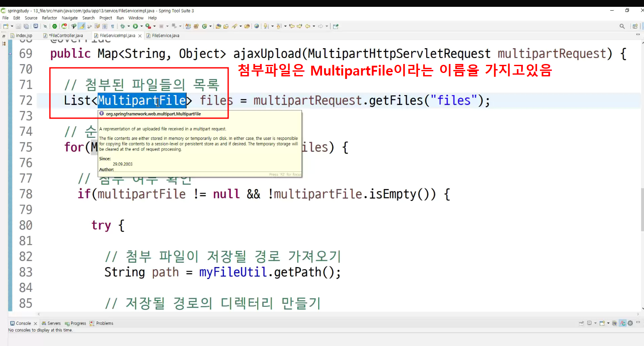
Task: Click the Open Console icon in Console view
Action: (602, 323)
